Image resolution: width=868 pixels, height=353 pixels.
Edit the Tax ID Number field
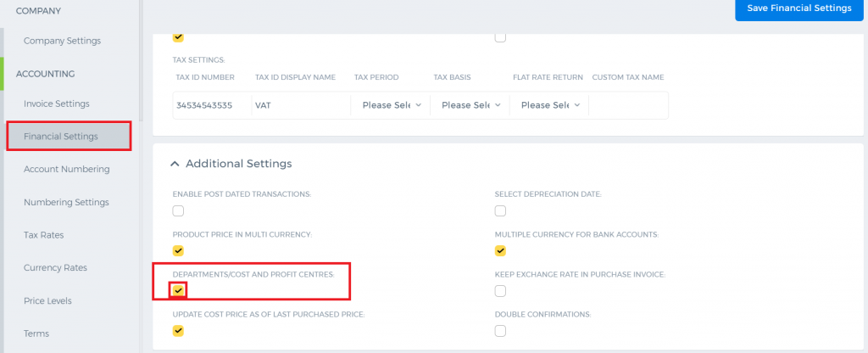[211, 105]
